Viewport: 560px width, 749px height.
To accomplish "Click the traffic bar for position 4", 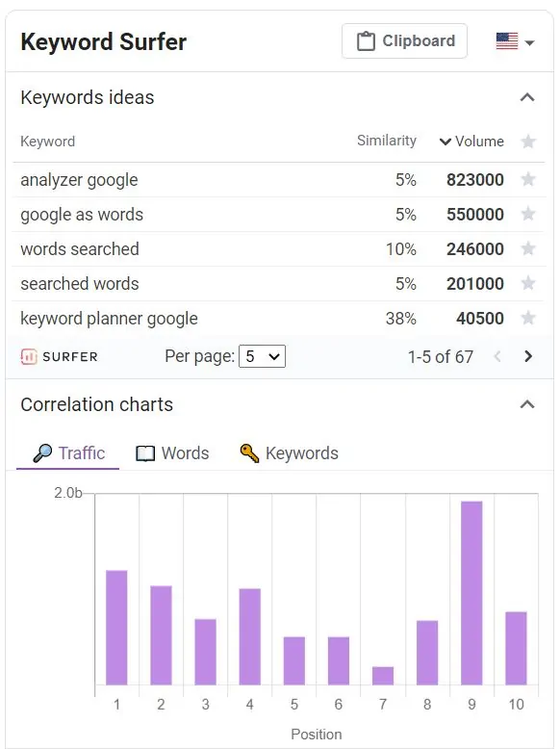I will tap(249, 636).
